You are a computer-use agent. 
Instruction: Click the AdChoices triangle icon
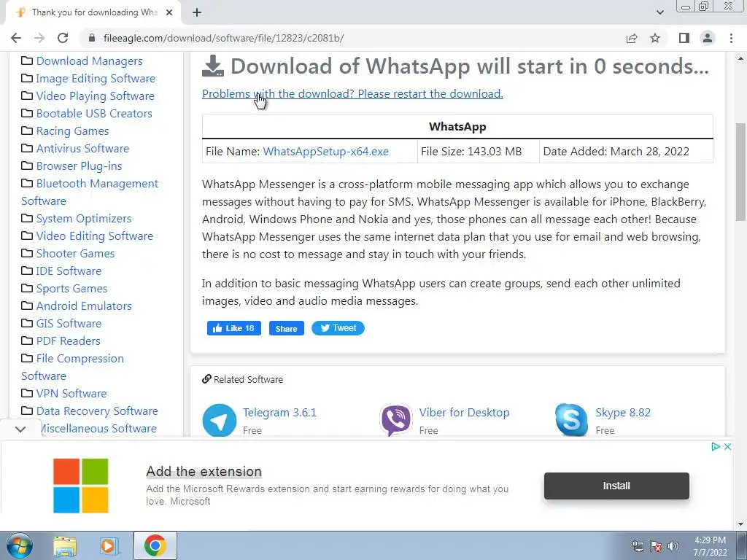715,447
